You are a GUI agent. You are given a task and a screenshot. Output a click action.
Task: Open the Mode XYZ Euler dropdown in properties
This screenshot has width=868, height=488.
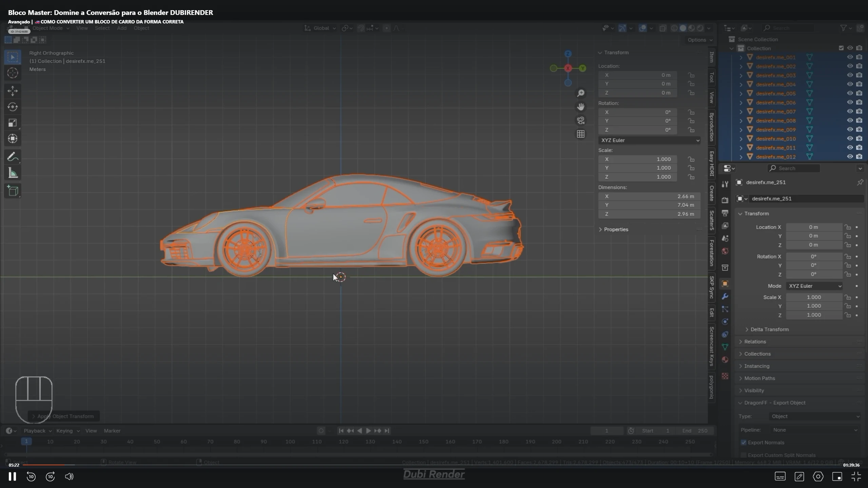(814, 286)
